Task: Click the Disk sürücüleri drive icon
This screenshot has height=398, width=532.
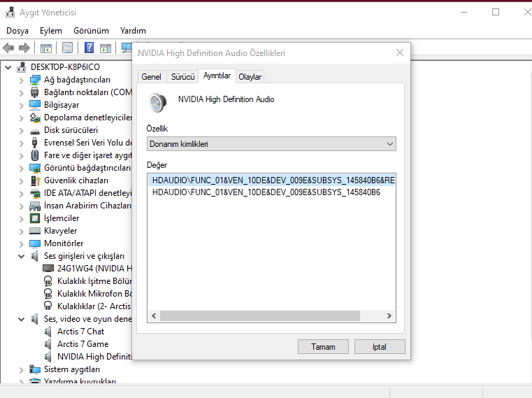Action: [x=35, y=132]
